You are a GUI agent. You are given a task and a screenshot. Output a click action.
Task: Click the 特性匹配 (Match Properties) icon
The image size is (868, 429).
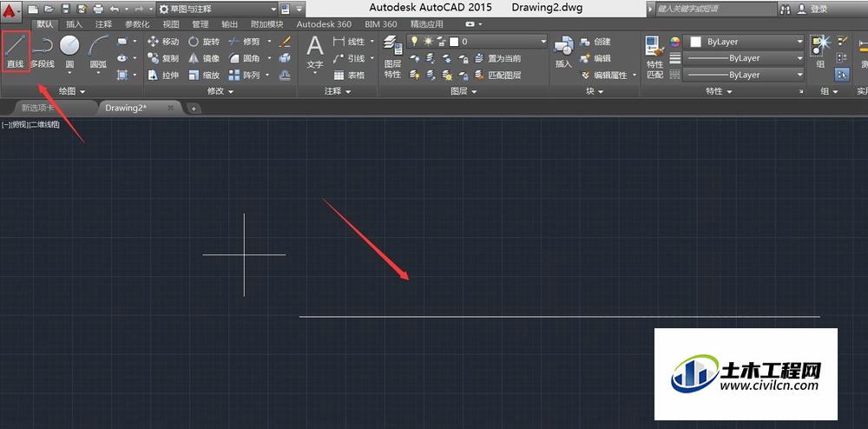[654, 57]
